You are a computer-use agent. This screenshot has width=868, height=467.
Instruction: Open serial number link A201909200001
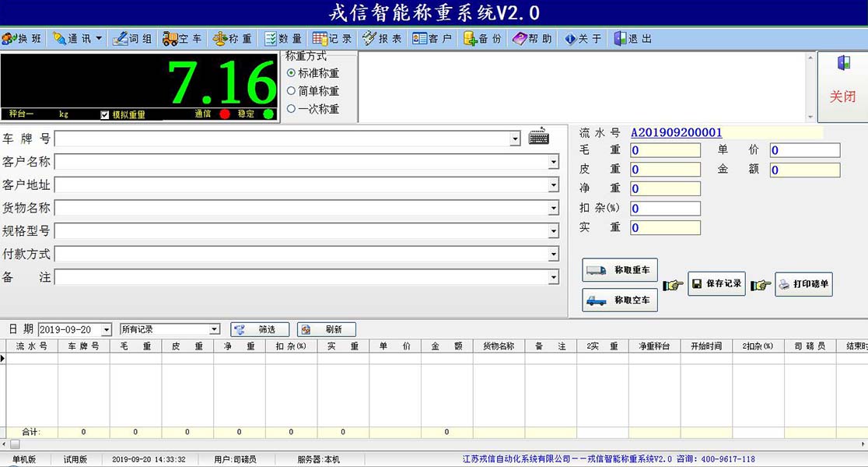click(677, 133)
